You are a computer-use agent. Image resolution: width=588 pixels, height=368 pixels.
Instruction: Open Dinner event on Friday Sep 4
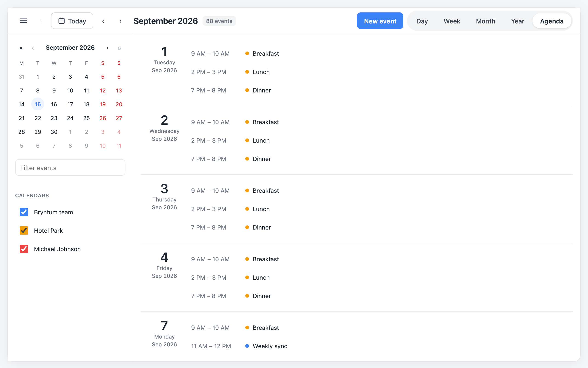(261, 296)
